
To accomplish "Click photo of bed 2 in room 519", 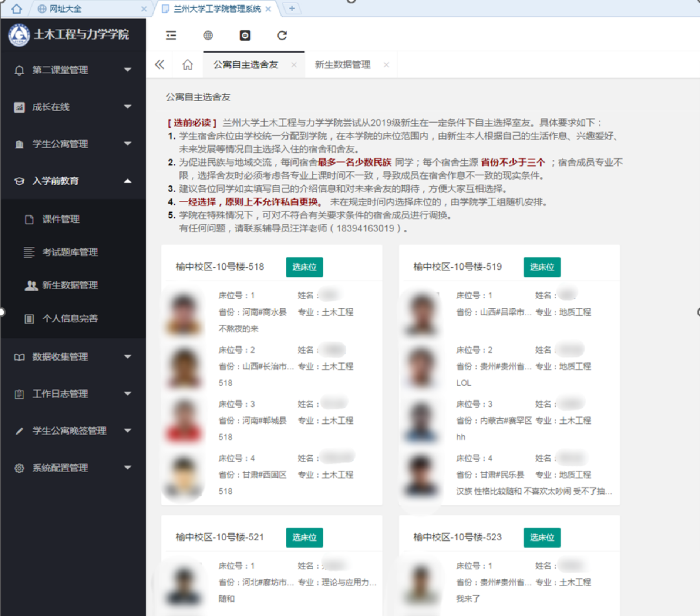I will click(421, 367).
